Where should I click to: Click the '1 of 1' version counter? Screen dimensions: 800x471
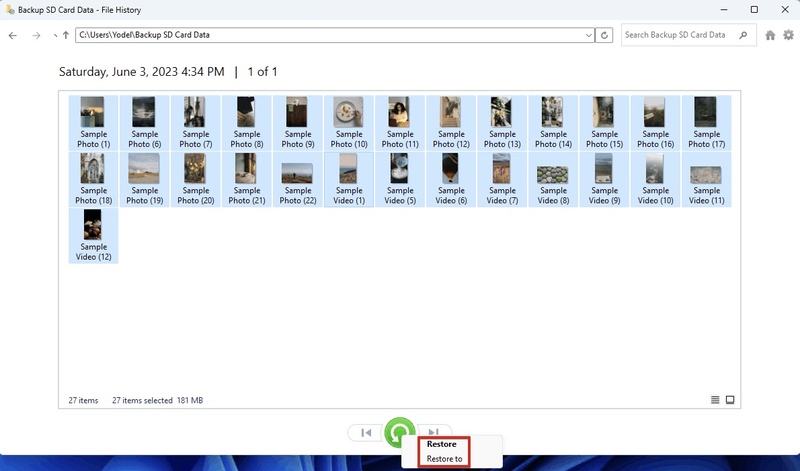(x=262, y=72)
